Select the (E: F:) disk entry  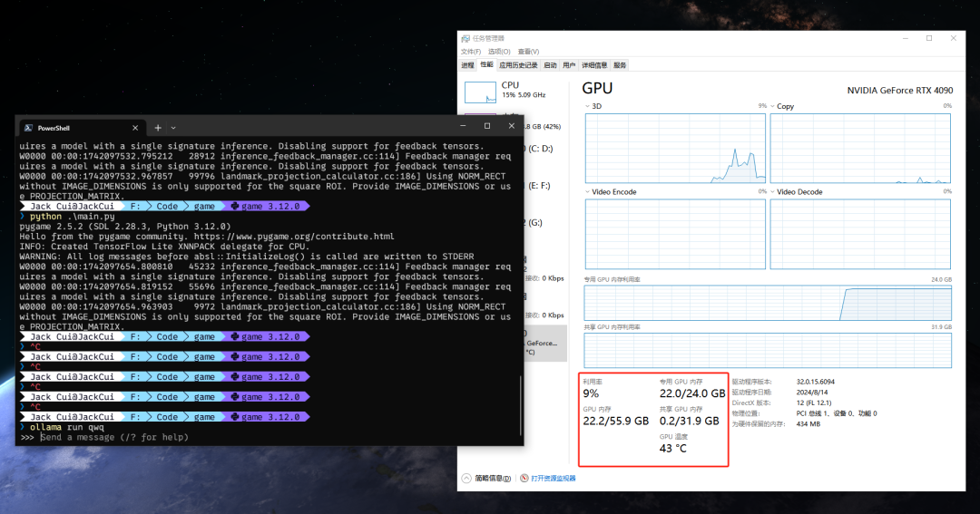(539, 186)
